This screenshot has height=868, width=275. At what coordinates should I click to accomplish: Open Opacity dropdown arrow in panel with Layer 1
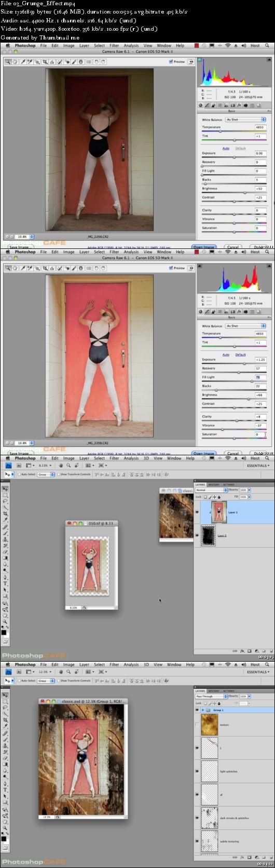pyautogui.click(x=249, y=490)
